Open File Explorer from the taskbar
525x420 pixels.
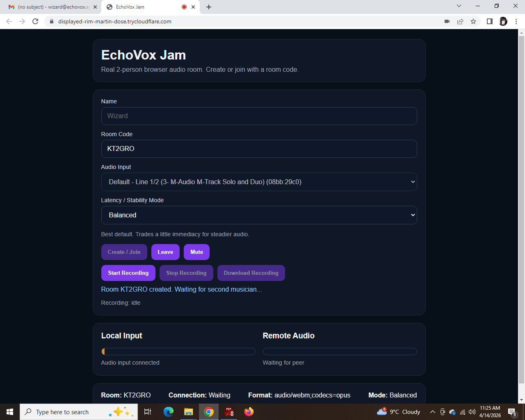188,412
